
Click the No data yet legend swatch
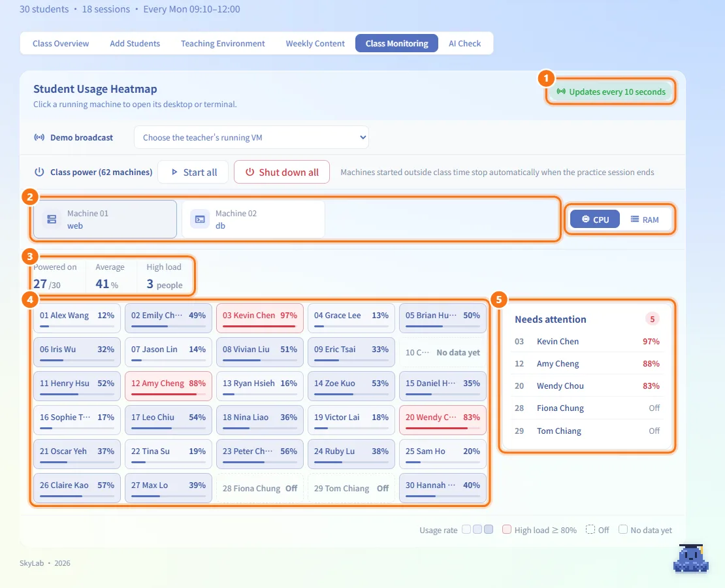[623, 529]
